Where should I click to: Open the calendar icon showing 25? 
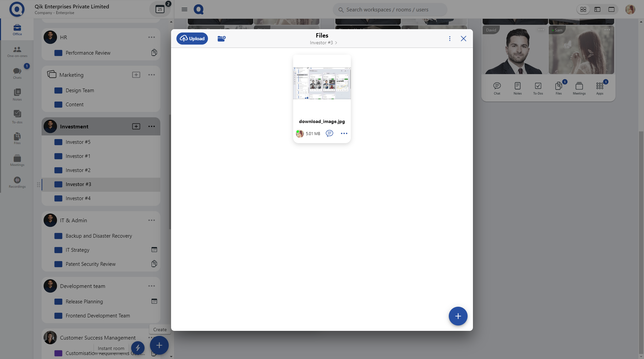pyautogui.click(x=160, y=9)
